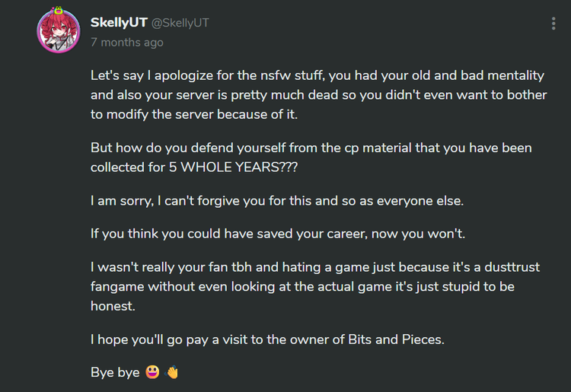
Task: Open the bold SkellyUT display name
Action: (119, 23)
